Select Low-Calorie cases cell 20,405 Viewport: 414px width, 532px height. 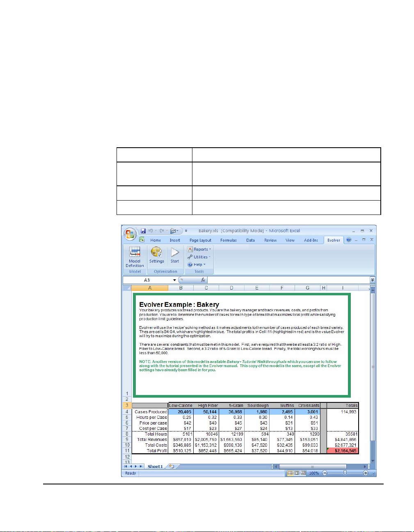tap(181, 412)
